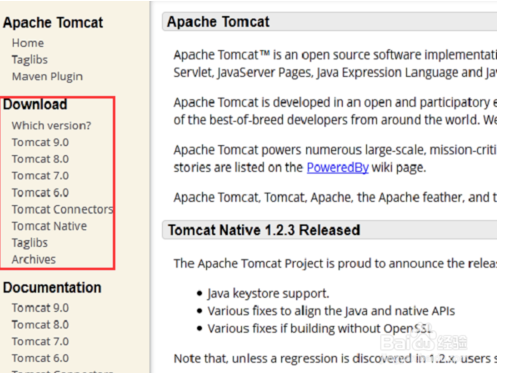Open Taglibs under Apache Tomcat section
511x373 pixels.
pos(30,60)
